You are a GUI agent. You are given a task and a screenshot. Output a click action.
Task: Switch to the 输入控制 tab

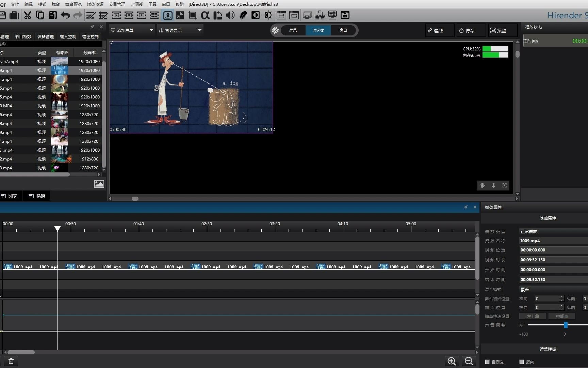(x=68, y=36)
